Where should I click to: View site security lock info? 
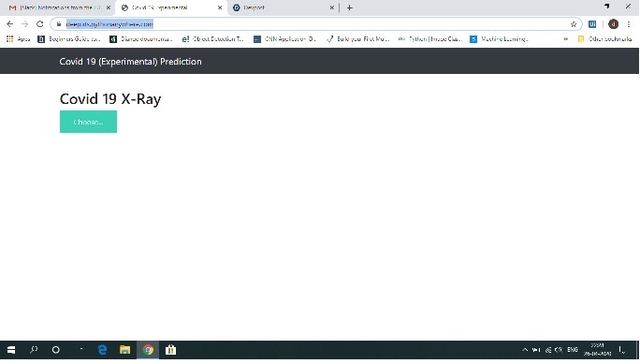pyautogui.click(x=59, y=24)
